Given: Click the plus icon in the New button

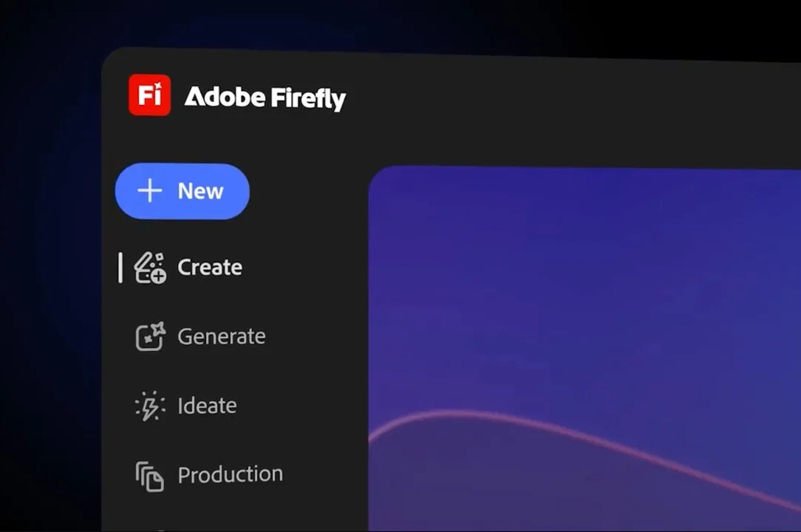Looking at the screenshot, I should pos(149,191).
